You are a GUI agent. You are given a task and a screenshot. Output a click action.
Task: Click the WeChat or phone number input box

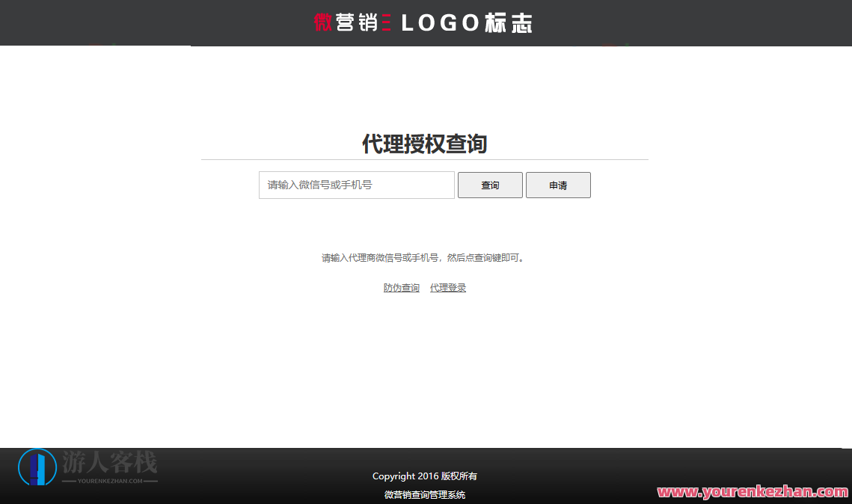click(x=356, y=185)
